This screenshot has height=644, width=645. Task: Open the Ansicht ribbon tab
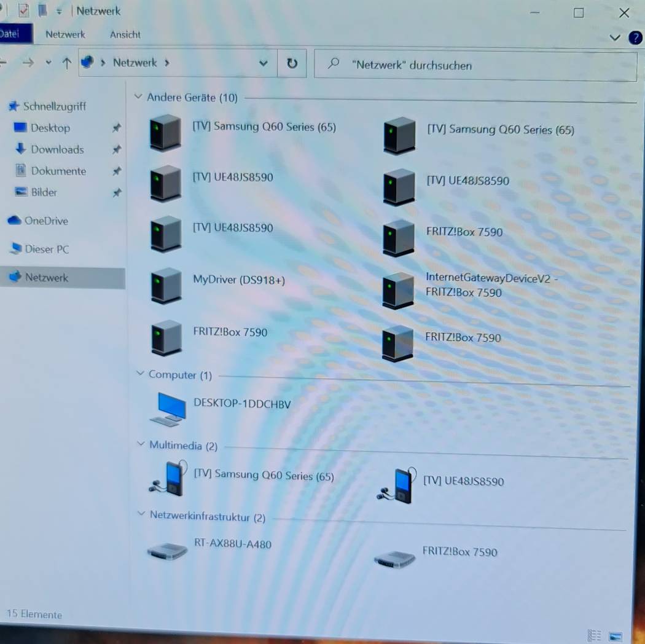(125, 35)
